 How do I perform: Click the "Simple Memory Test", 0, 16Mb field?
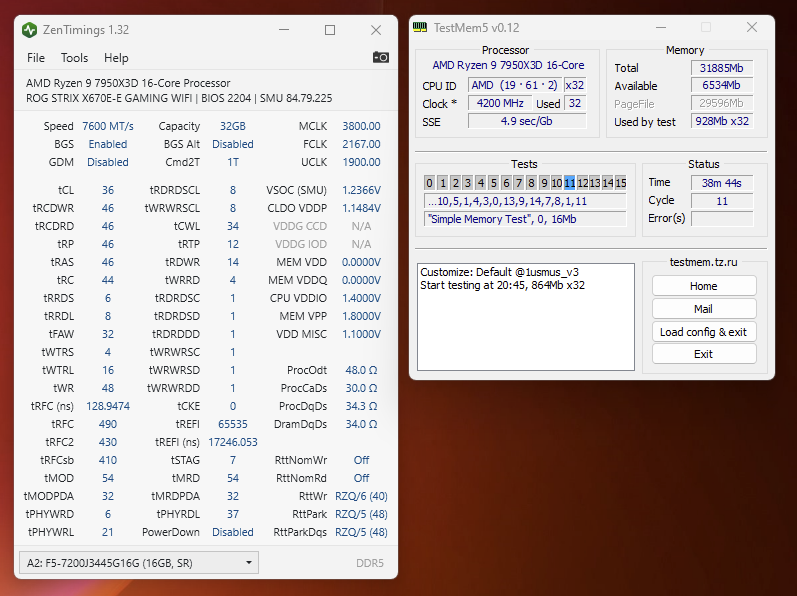pos(525,219)
